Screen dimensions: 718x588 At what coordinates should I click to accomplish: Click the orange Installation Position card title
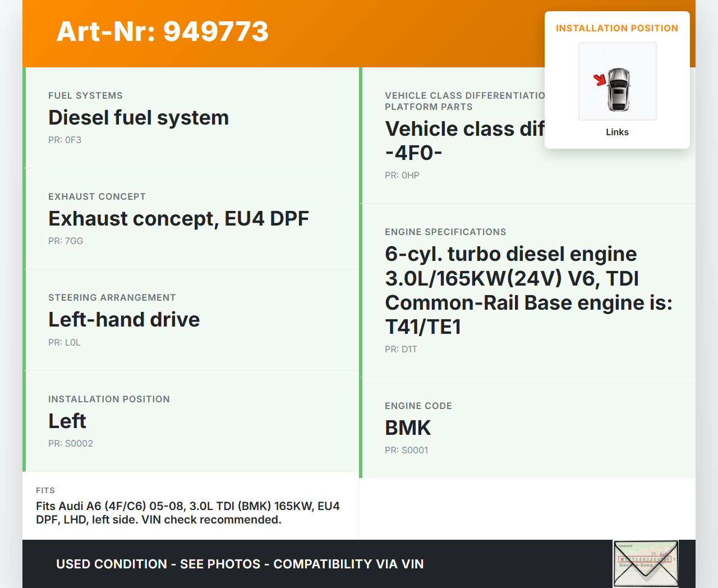[x=616, y=28]
